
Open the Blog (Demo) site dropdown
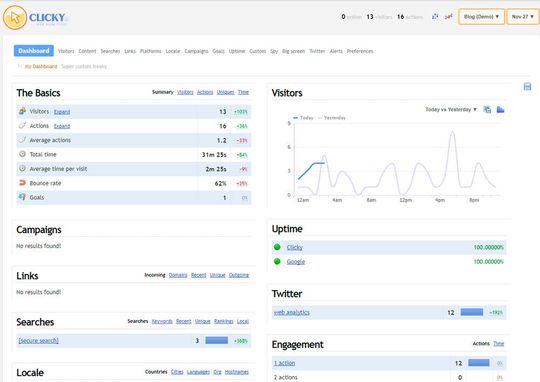point(481,17)
